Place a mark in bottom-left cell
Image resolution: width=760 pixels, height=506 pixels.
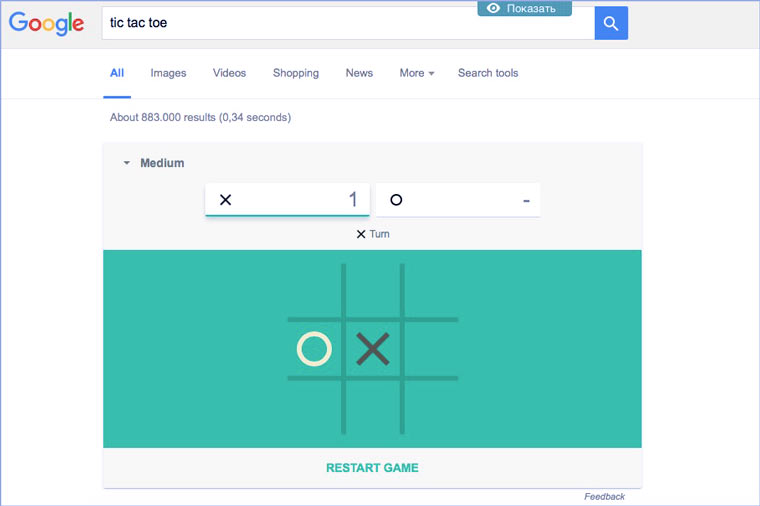(x=314, y=407)
